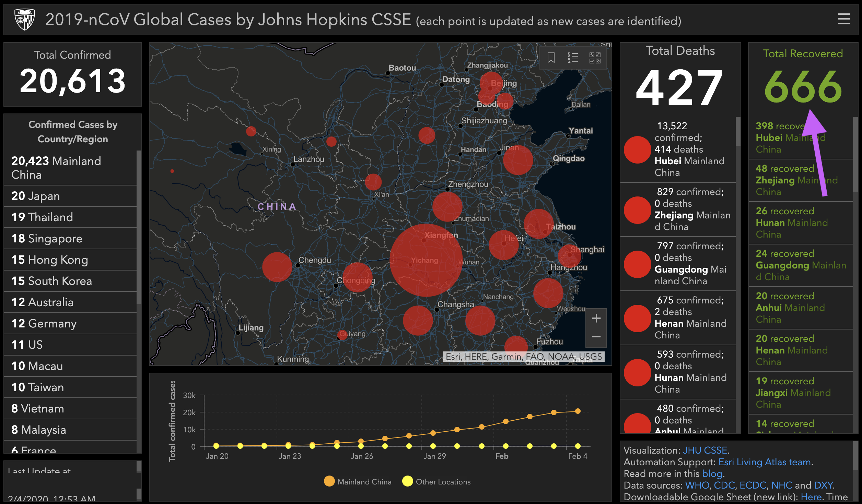Select 19 recovered Jiangxi entry
This screenshot has height=504, width=862.
[801, 393]
